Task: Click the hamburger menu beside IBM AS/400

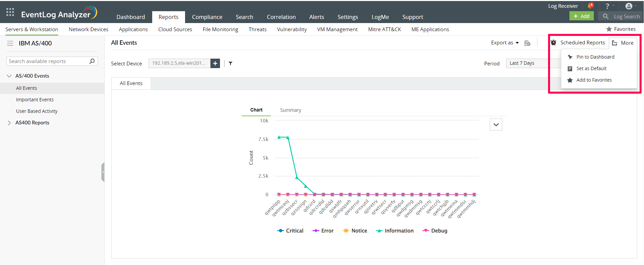Action: (x=10, y=43)
